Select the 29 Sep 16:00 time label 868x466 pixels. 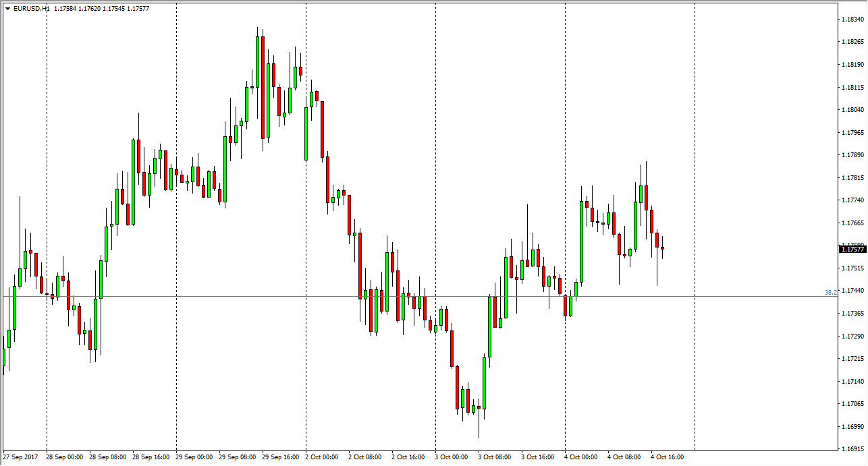click(281, 457)
